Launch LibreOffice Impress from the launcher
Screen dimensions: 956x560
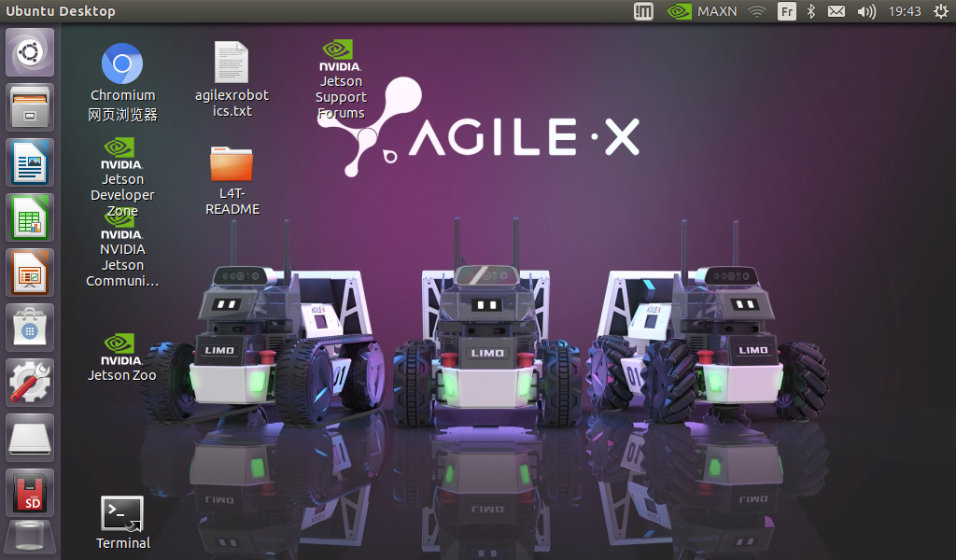(x=30, y=273)
